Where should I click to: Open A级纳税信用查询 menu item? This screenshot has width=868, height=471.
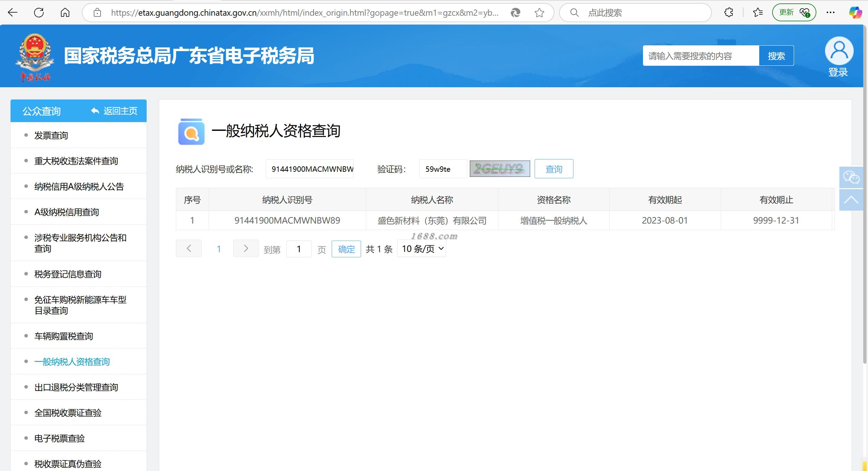pyautogui.click(x=66, y=212)
